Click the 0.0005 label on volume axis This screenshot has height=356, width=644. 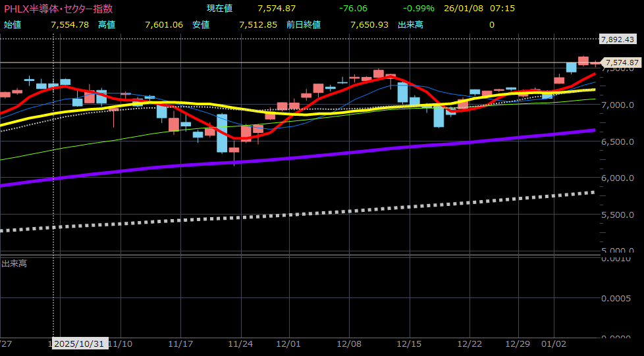[619, 297]
